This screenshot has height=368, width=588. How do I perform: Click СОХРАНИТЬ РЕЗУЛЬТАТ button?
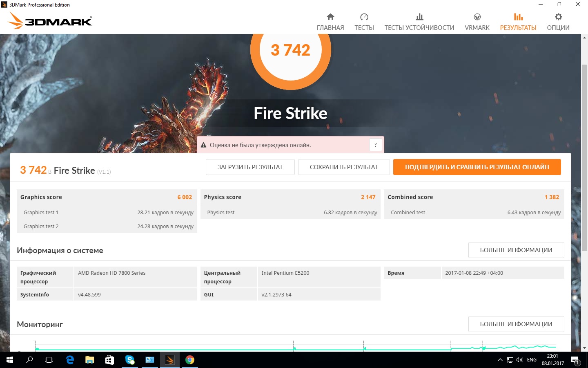click(x=344, y=167)
